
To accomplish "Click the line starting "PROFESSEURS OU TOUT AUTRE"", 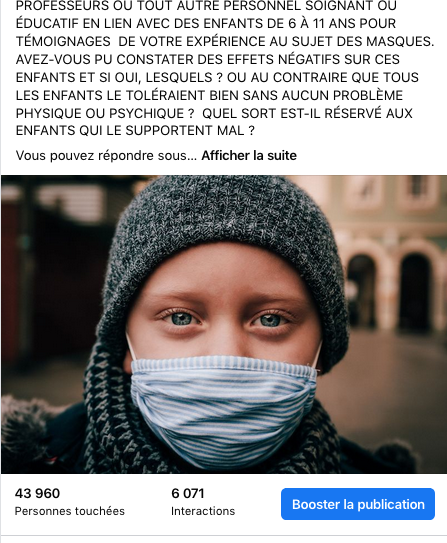I will tap(206, 6).
